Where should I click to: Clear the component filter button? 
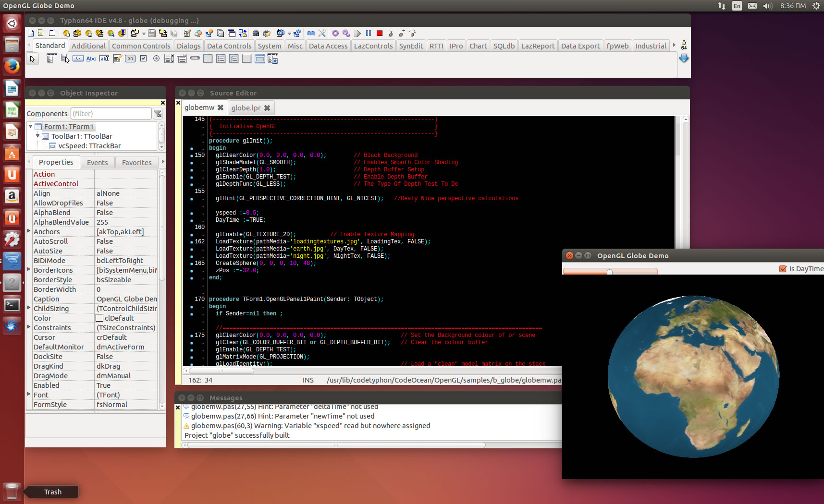(158, 114)
